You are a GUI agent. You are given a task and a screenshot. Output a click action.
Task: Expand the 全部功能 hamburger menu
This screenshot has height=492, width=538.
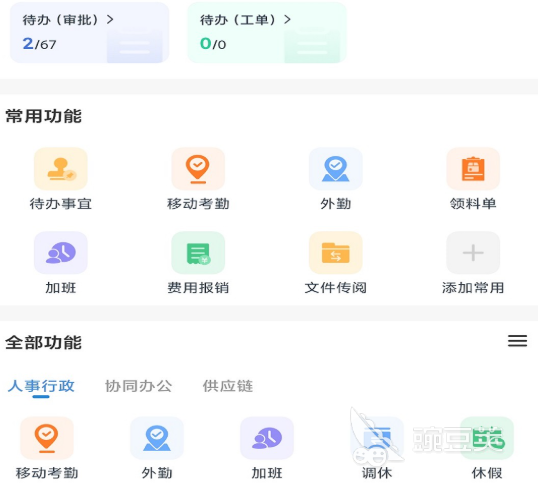click(x=517, y=341)
